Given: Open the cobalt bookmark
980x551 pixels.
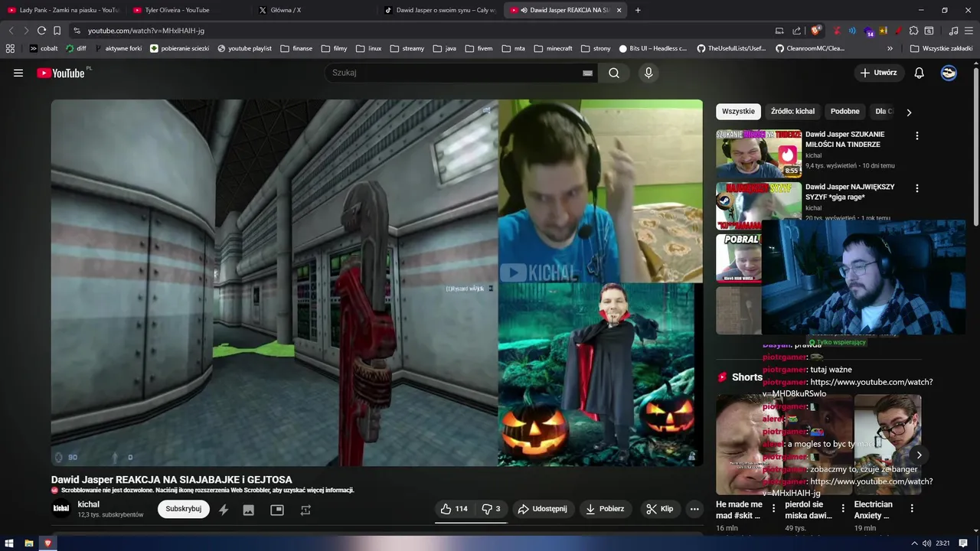Looking at the screenshot, I should pos(44,48).
